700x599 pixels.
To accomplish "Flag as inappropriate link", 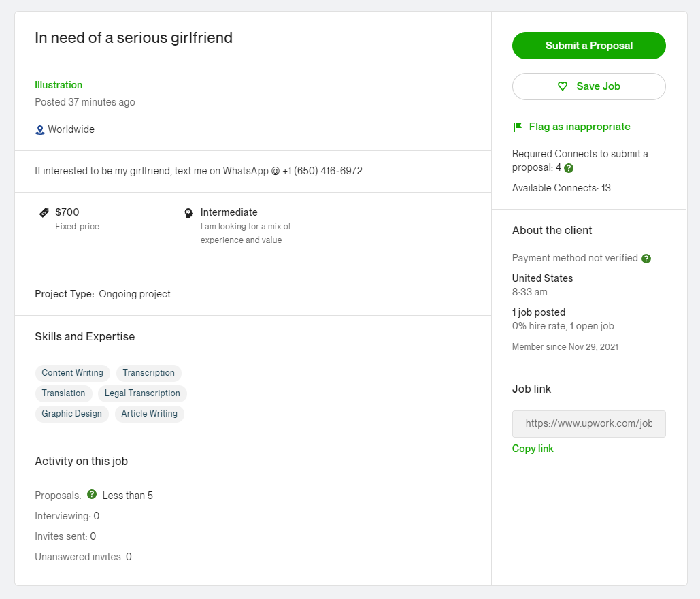I will click(579, 127).
